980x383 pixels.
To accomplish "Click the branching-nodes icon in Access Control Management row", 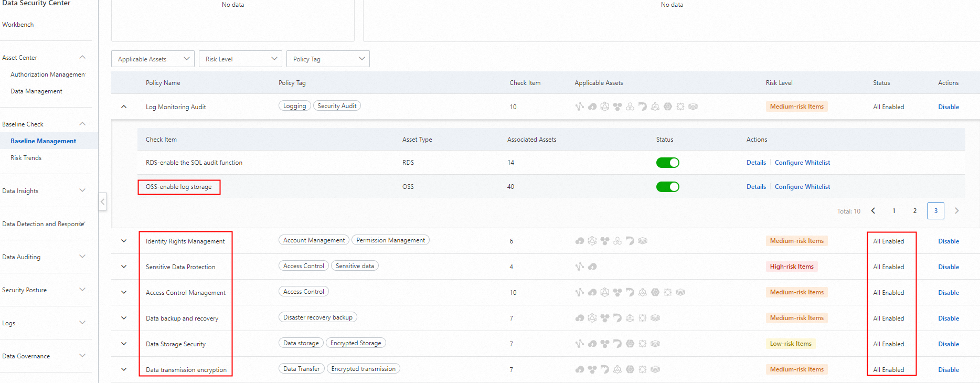I will (x=579, y=292).
